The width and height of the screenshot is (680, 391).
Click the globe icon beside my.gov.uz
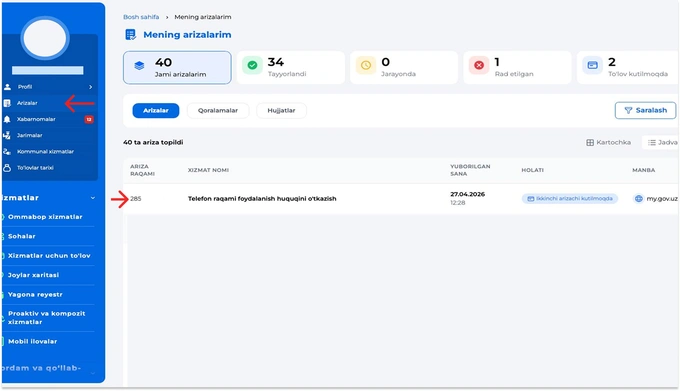coord(638,199)
